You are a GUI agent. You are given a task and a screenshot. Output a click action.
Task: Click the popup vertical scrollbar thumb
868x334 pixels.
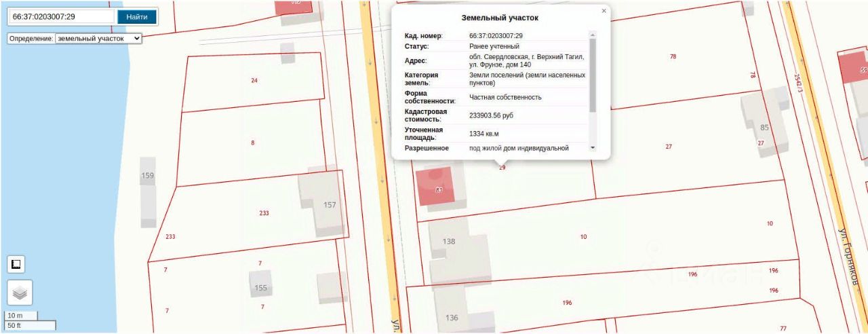[x=593, y=75]
